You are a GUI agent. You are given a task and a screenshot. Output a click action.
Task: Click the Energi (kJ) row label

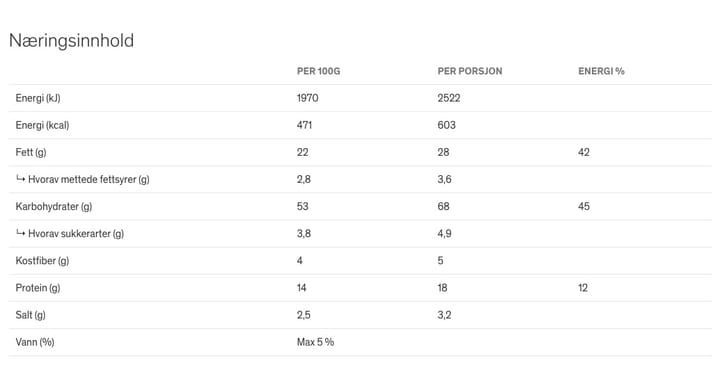point(38,98)
